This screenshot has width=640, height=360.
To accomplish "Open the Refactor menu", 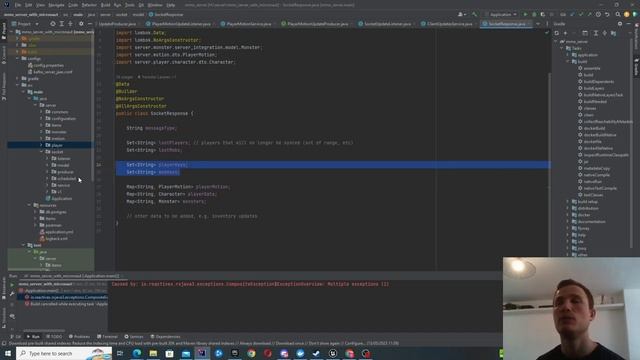I will [x=89, y=5].
